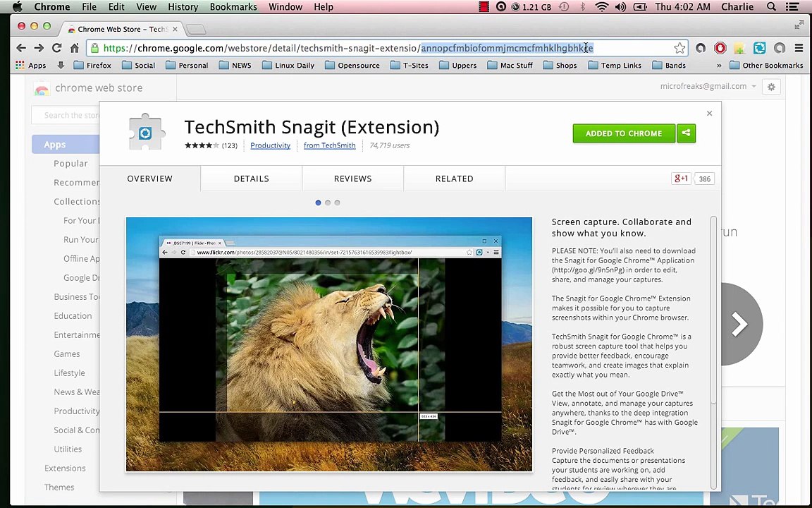Click the share icon beside Added to Chrome
The height and width of the screenshot is (508, 812).
coord(686,133)
